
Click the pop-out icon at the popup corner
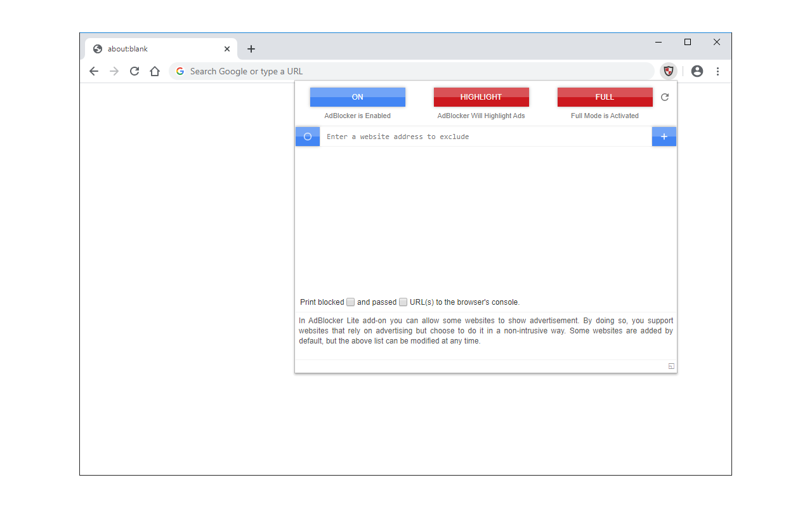point(671,366)
